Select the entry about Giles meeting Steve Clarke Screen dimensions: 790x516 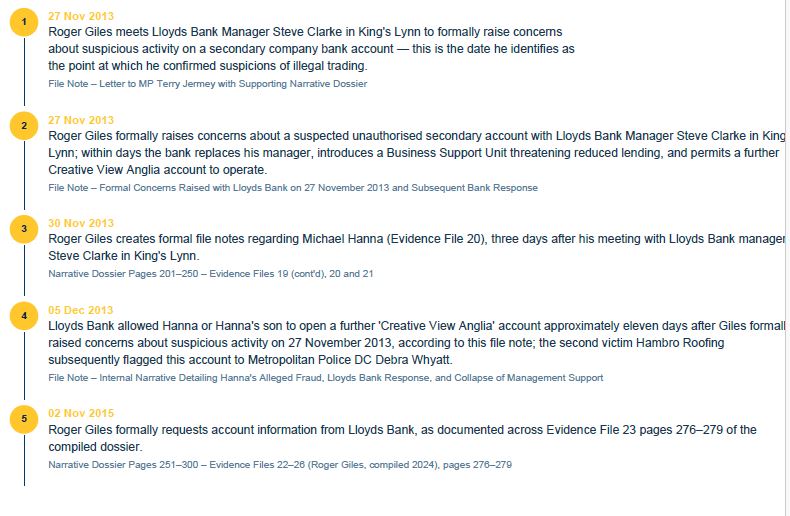coord(311,49)
